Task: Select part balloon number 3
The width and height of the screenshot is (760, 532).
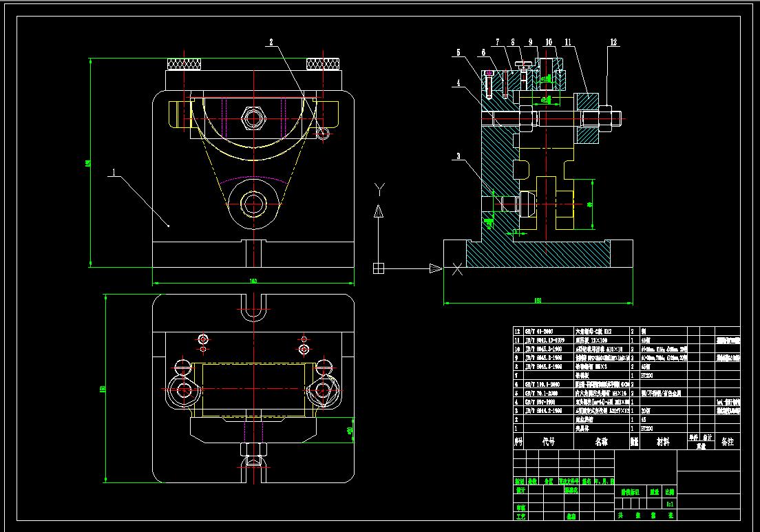Action: pyautogui.click(x=458, y=156)
